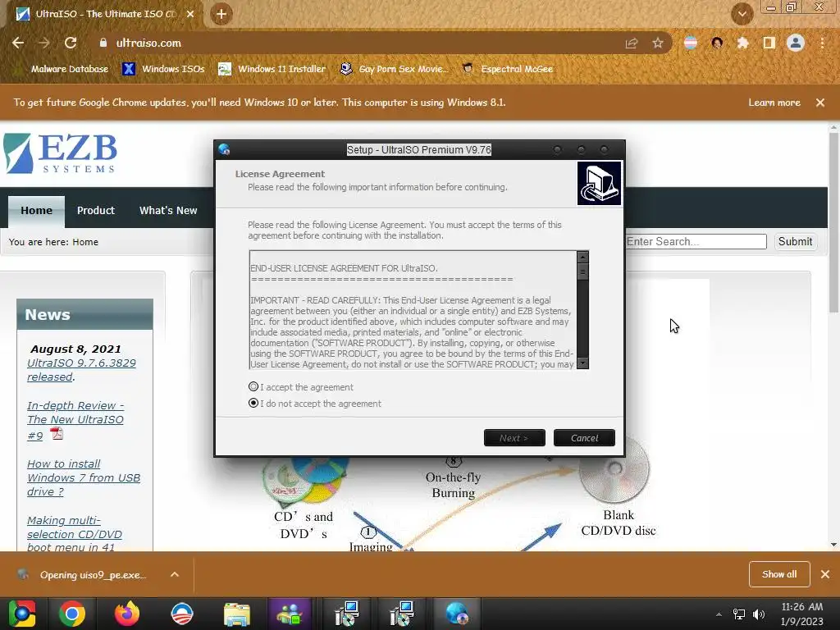Open the people/messenger taskbar icon
This screenshot has height=630, width=840.
point(290,614)
